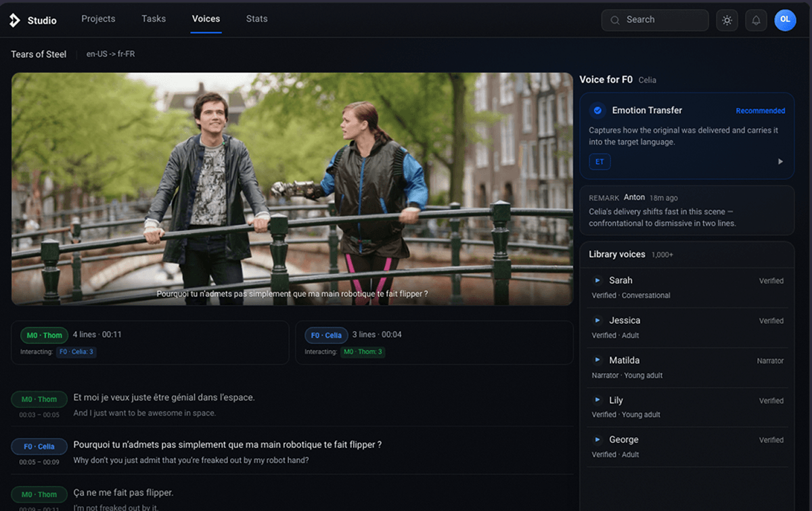Select the M0 · Thom speaker card badge
Viewport: 812px width, 511px height.
[x=43, y=335]
